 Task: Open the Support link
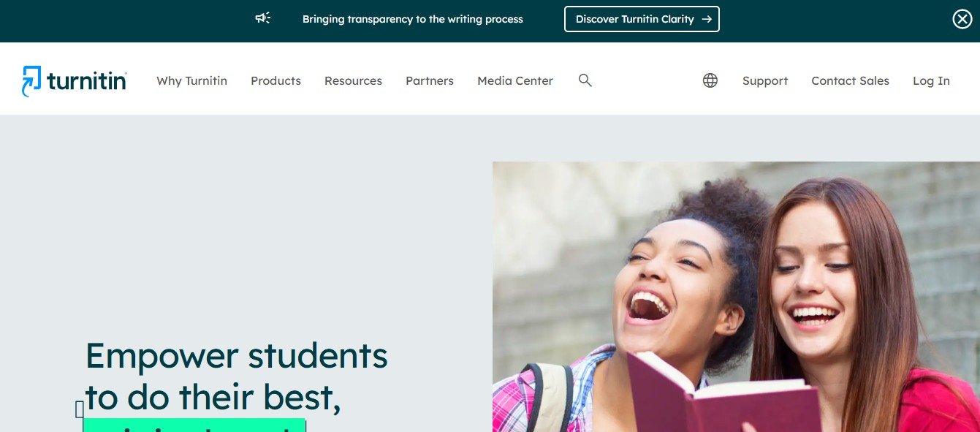[x=765, y=81]
